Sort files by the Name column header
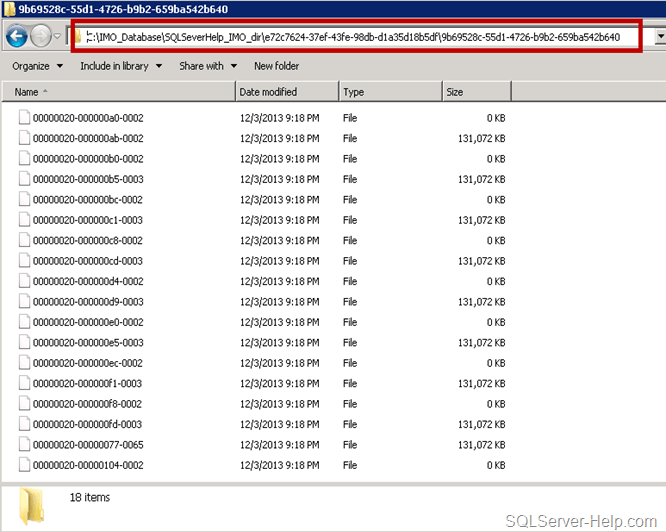 coord(122,92)
